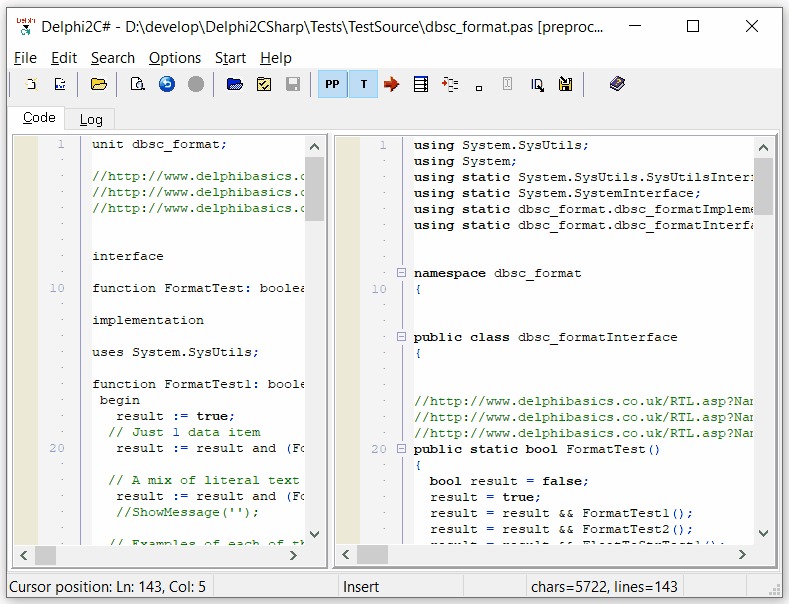
Task: Click the left pane horizontal scrollbar thumb
Action: coord(45,555)
